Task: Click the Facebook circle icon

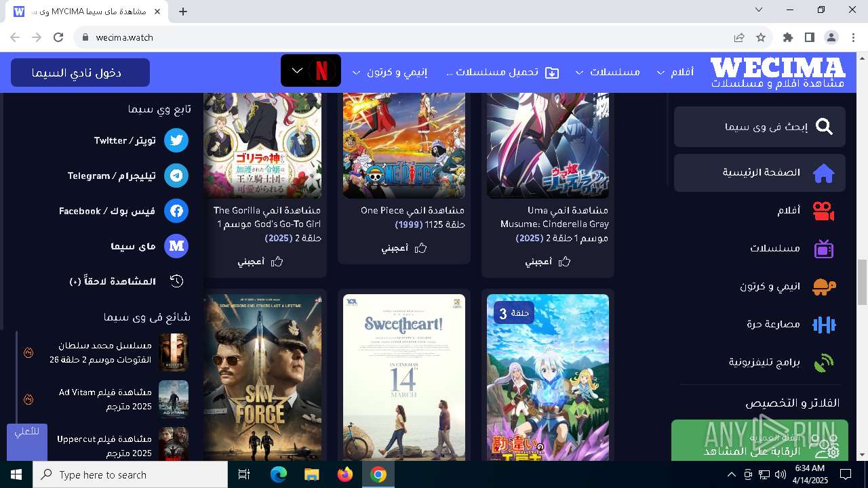Action: (x=176, y=211)
